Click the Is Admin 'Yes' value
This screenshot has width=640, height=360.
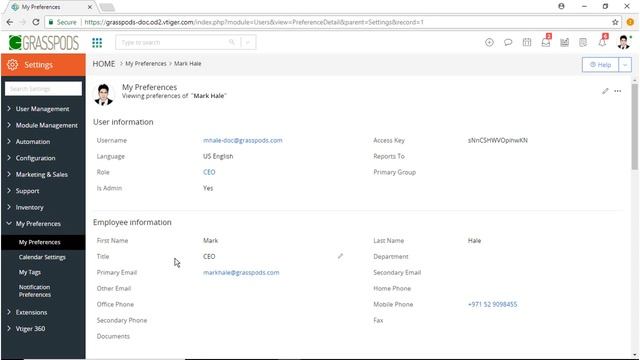point(208,188)
